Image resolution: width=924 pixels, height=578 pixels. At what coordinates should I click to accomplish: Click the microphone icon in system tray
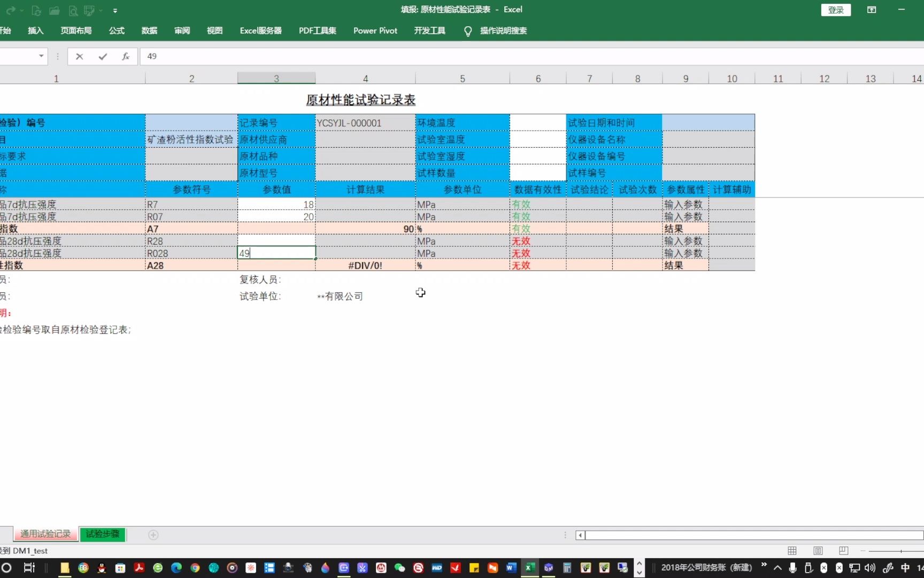coord(793,568)
